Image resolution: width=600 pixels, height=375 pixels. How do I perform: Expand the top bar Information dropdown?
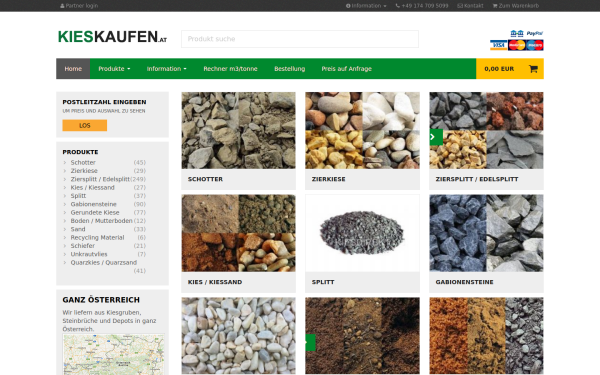[x=366, y=6]
